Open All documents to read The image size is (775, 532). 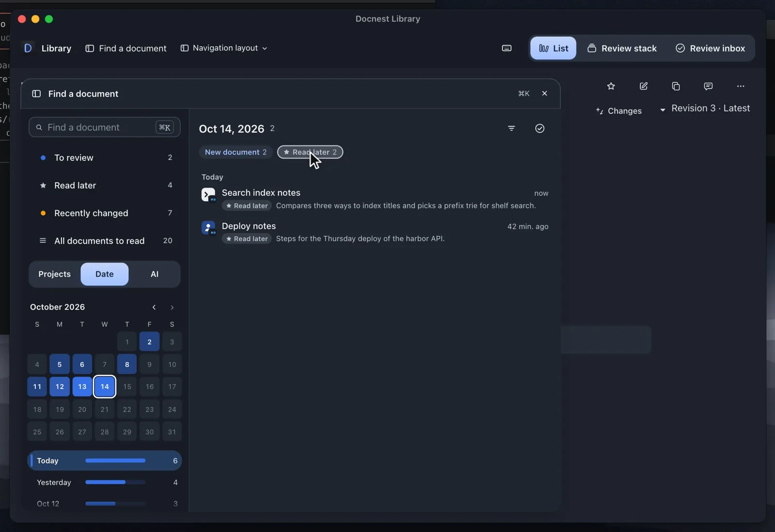point(105,241)
